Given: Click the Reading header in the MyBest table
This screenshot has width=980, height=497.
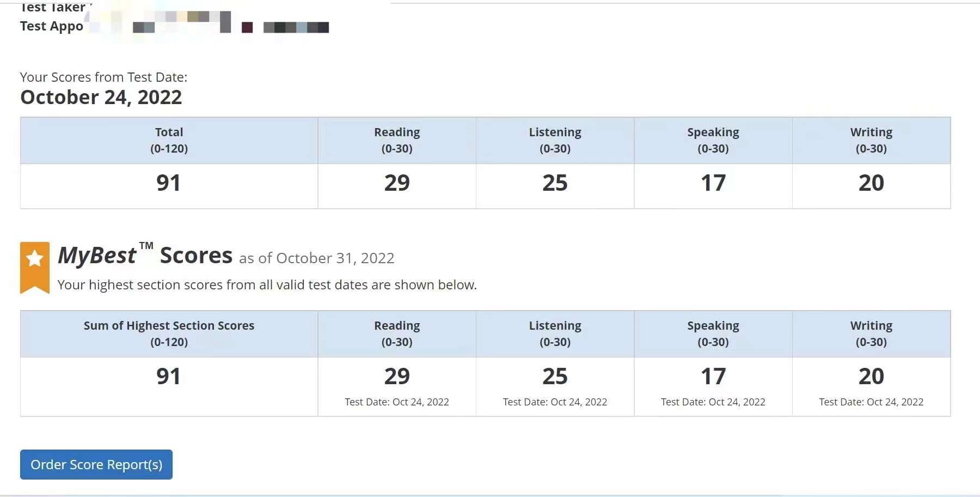Looking at the screenshot, I should [x=397, y=334].
